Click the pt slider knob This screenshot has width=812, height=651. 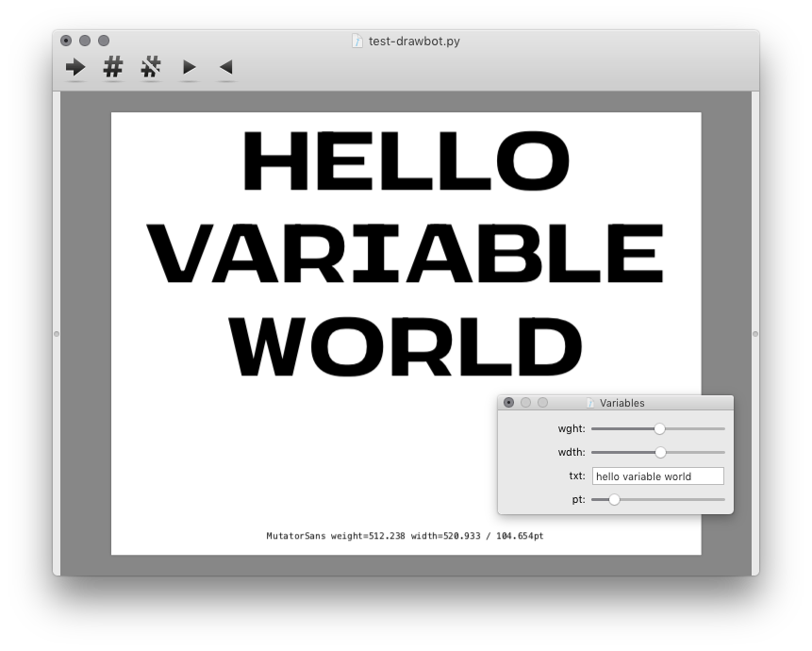click(x=614, y=499)
